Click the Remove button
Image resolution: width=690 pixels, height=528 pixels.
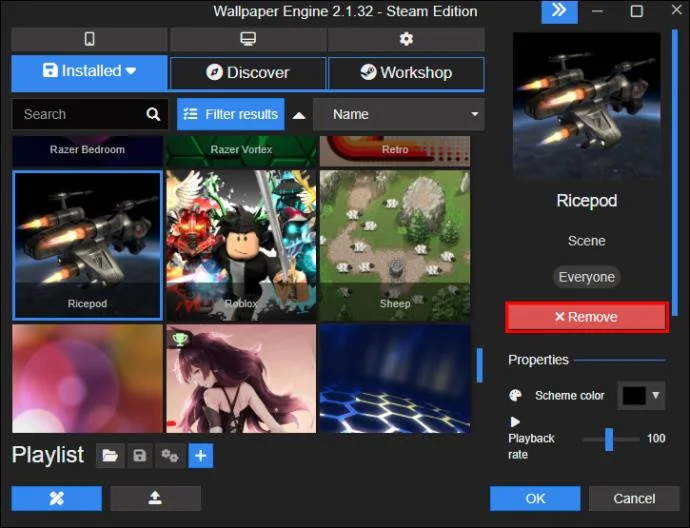click(587, 317)
